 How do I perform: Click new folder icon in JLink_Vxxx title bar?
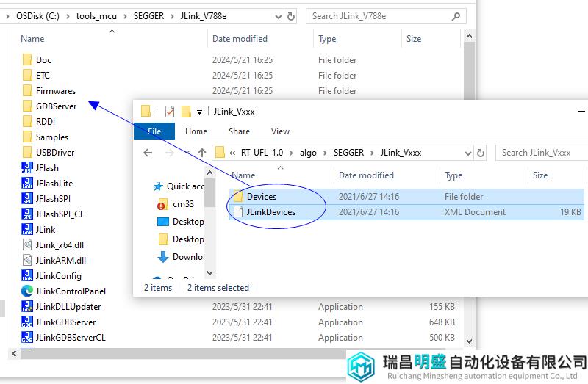[186, 112]
